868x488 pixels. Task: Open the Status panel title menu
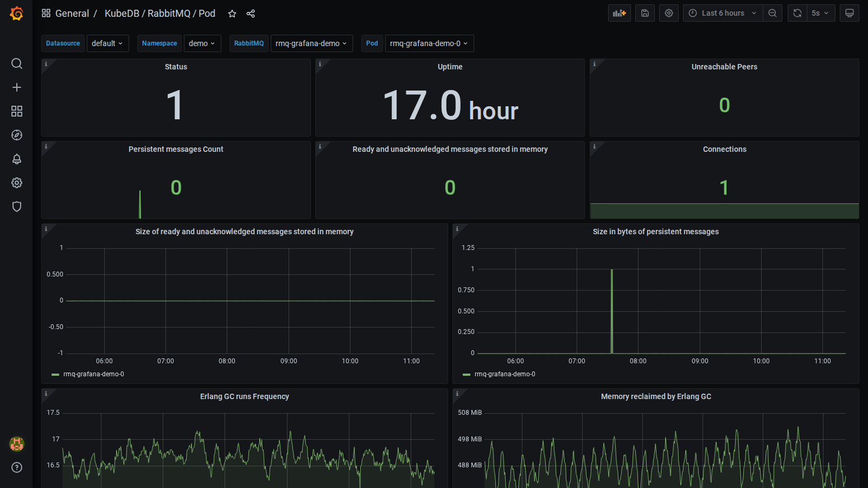176,67
